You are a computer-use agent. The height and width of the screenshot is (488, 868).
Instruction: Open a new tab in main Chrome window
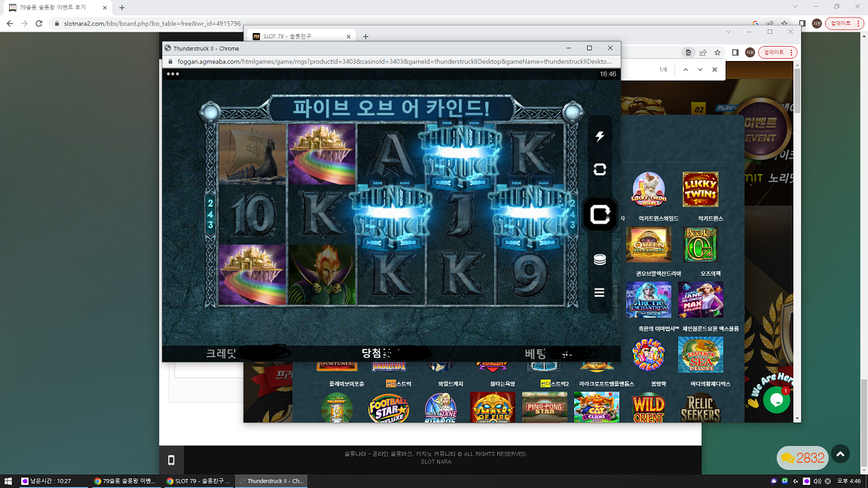tap(122, 8)
